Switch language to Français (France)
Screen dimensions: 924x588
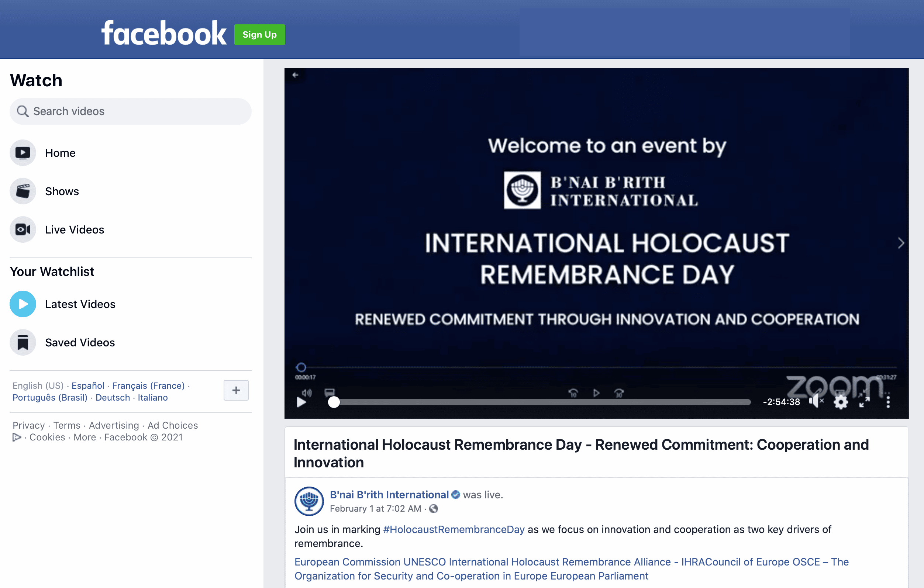click(148, 385)
